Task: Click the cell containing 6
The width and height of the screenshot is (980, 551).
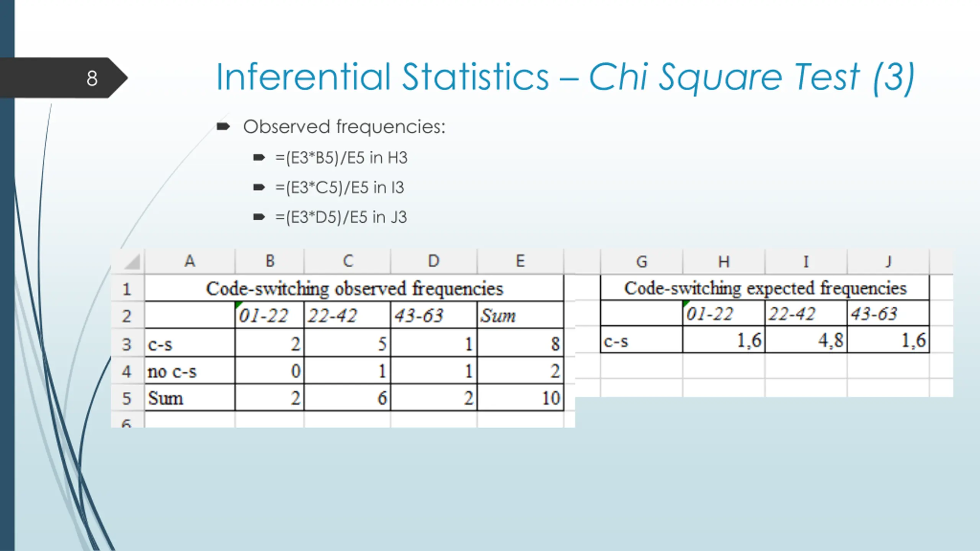Action: coord(347,398)
